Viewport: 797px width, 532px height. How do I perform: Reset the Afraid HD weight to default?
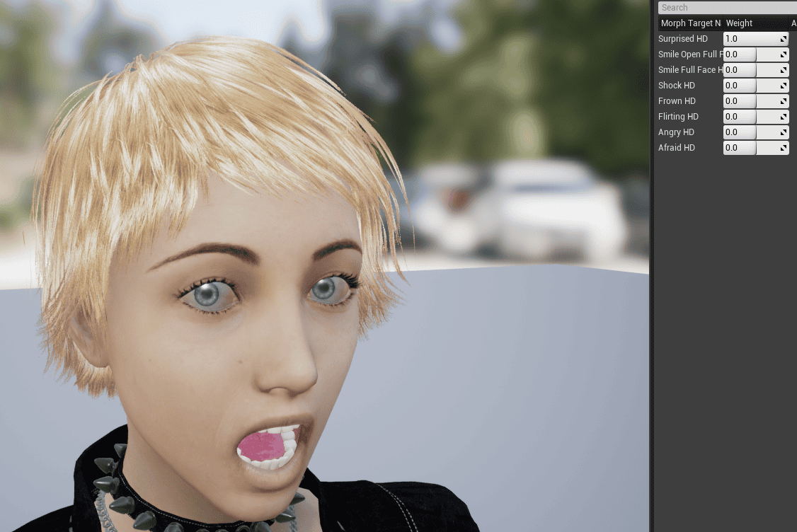[x=784, y=148]
